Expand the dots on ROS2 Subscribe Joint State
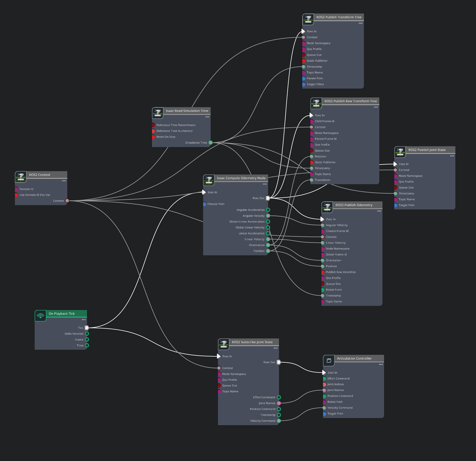This screenshot has height=461, width=476. [275, 348]
